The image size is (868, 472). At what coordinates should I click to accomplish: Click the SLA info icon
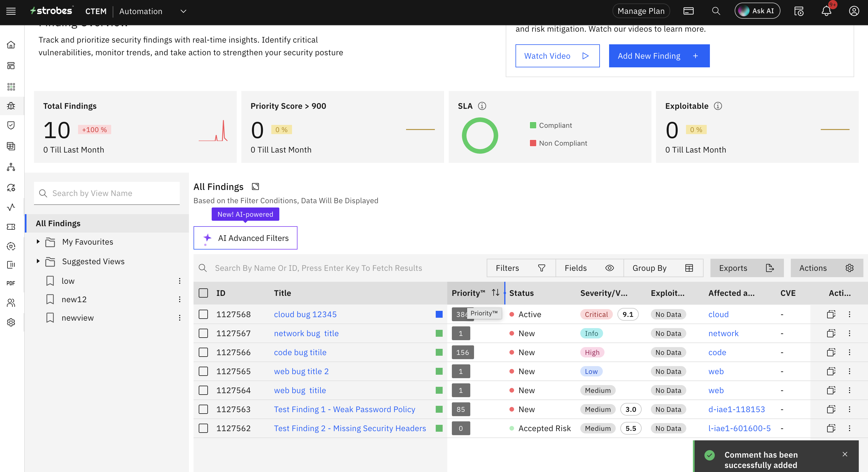[x=482, y=106]
